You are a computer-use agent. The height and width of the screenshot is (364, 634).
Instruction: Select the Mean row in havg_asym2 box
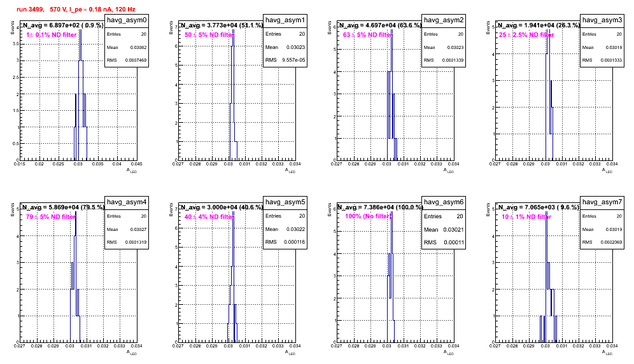(x=444, y=48)
